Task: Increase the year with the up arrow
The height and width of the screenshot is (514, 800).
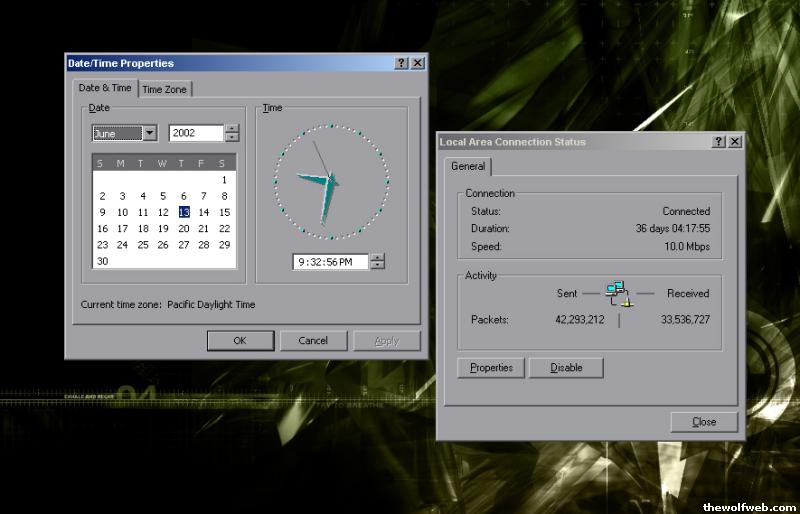Action: [232, 129]
